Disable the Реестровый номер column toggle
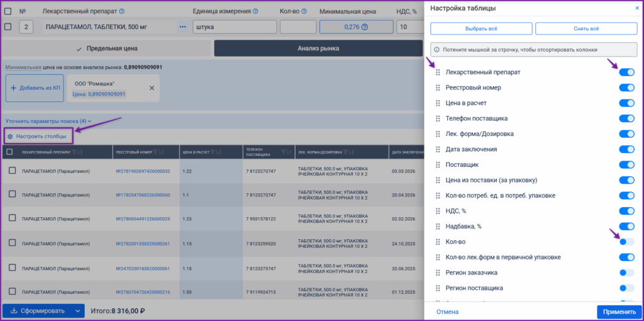The image size is (644, 321). [627, 87]
